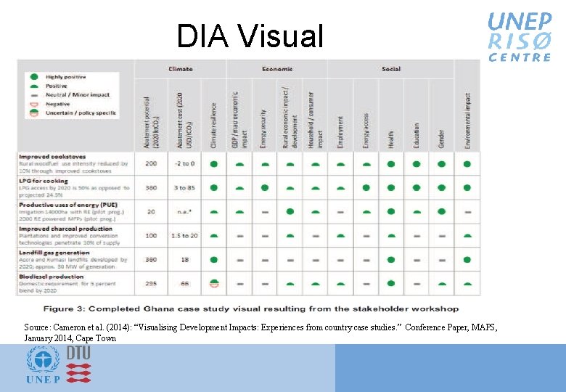
Task: Click the abatement potential value 100
Action: 151,236
